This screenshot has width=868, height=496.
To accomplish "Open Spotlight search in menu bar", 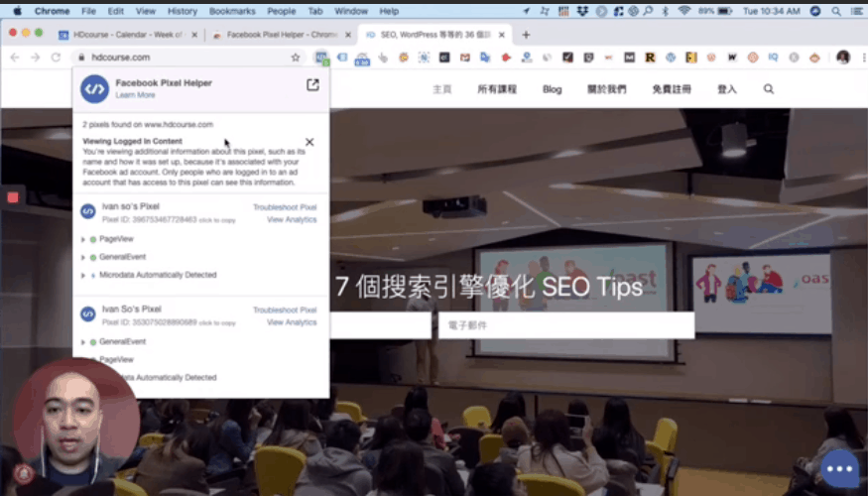I will pyautogui.click(x=836, y=11).
